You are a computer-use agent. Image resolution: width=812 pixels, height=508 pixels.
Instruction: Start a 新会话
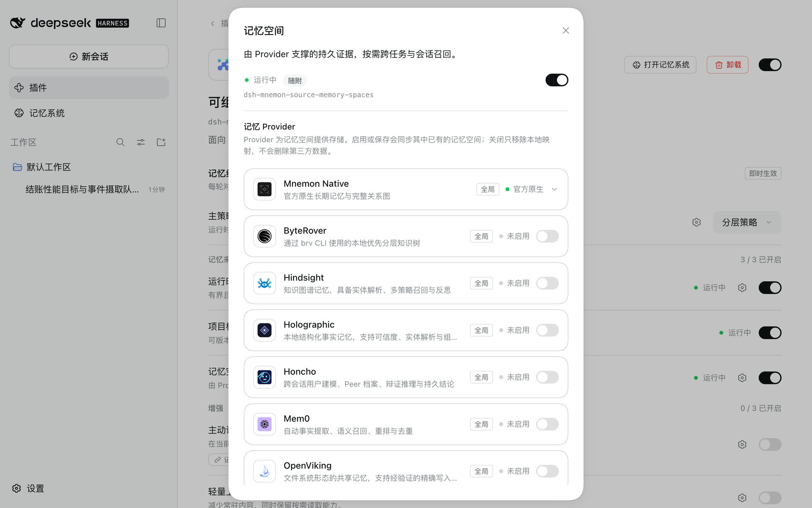pos(89,56)
